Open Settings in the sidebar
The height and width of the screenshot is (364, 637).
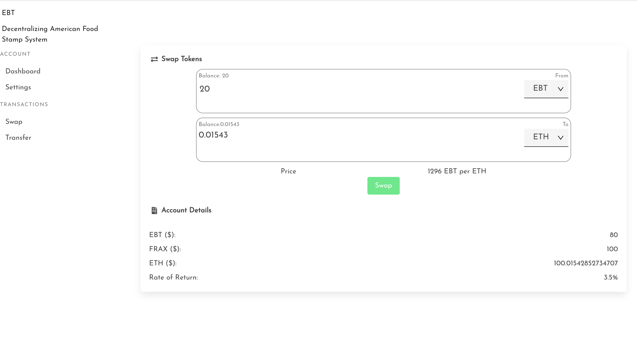click(x=18, y=87)
